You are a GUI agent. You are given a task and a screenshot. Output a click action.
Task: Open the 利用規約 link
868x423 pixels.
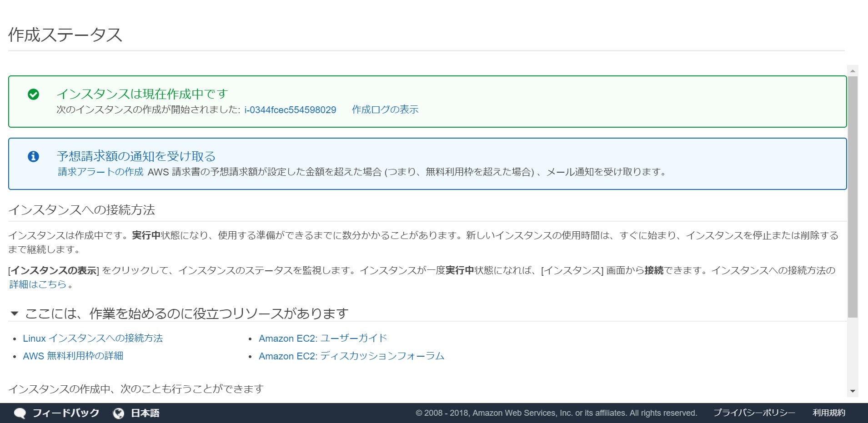click(829, 413)
